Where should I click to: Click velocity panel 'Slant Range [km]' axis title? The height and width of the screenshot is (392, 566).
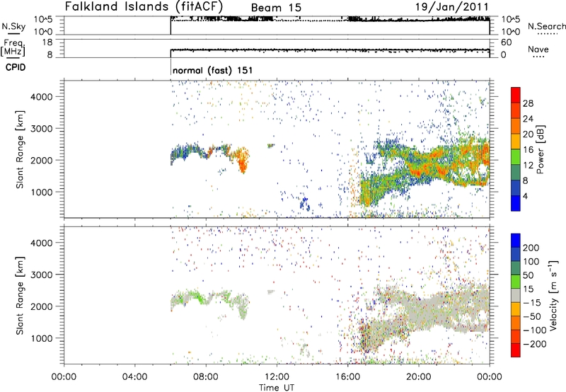tap(20, 296)
